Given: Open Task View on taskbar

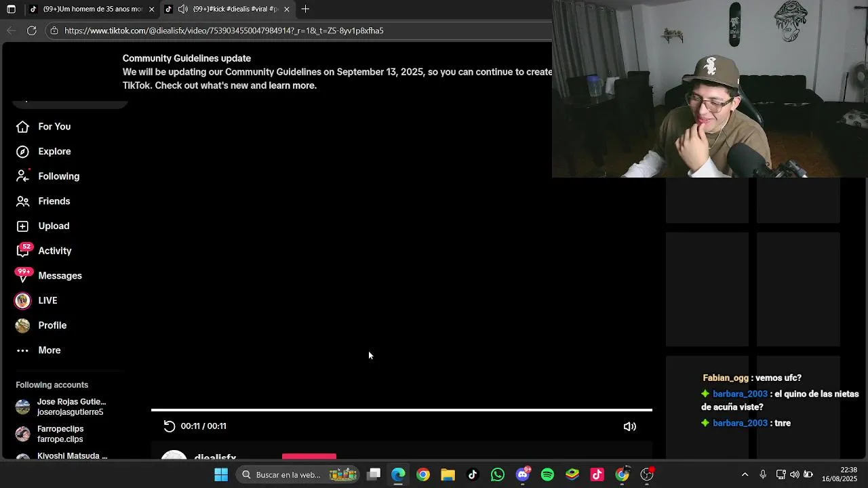Looking at the screenshot, I should [x=374, y=474].
